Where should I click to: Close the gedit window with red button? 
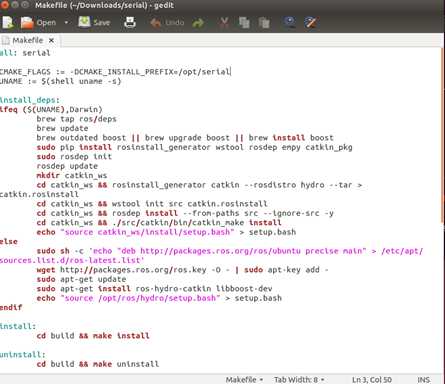click(4, 5)
